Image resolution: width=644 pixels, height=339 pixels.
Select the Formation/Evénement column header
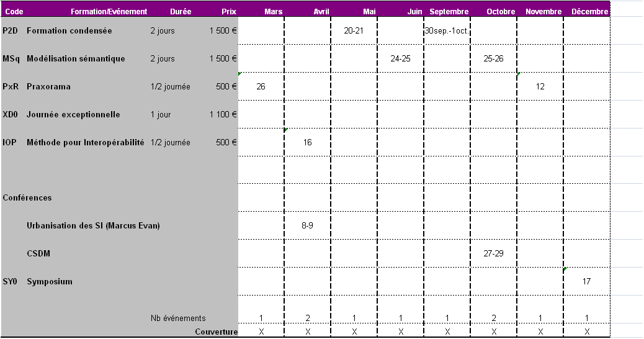pos(109,12)
